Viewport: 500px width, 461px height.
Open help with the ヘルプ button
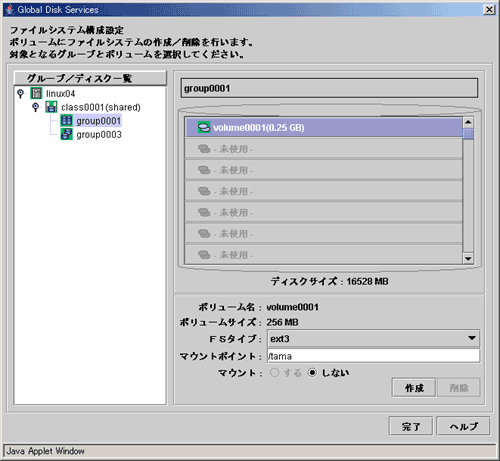[463, 426]
